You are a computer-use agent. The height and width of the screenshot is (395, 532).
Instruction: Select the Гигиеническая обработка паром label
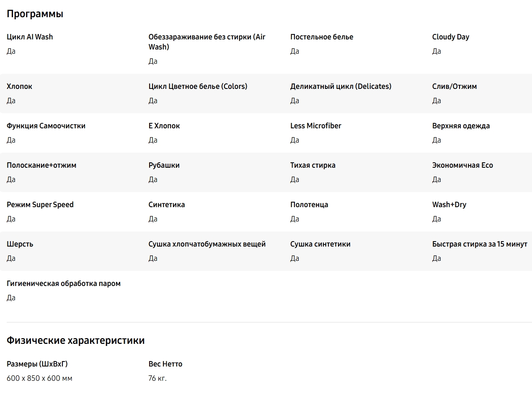[64, 283]
